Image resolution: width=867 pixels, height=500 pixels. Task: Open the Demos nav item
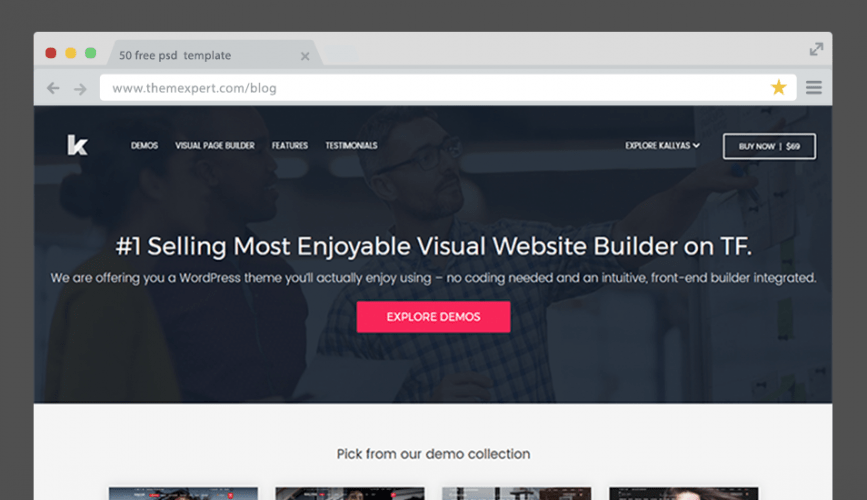[x=144, y=146]
